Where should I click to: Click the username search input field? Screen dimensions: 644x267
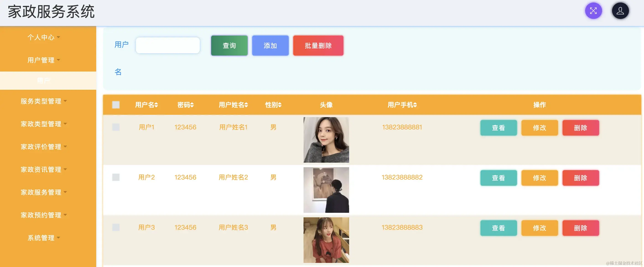(x=168, y=45)
